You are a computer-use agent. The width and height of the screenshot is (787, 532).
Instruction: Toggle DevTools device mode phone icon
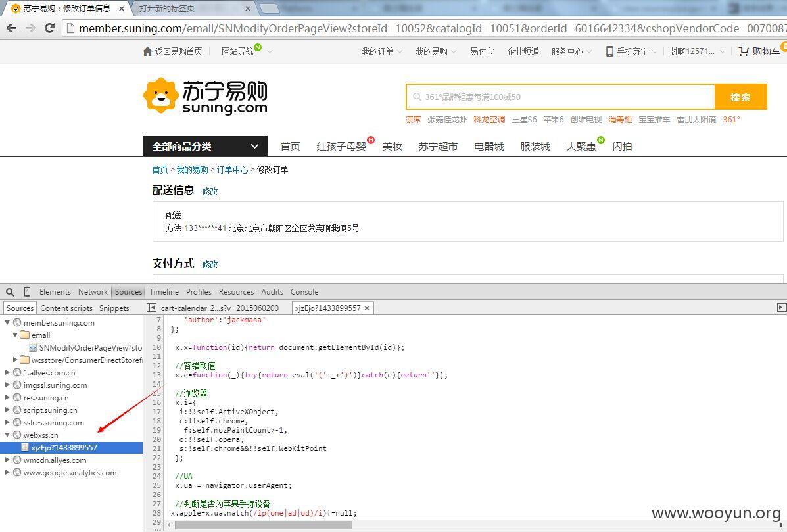[27, 291]
